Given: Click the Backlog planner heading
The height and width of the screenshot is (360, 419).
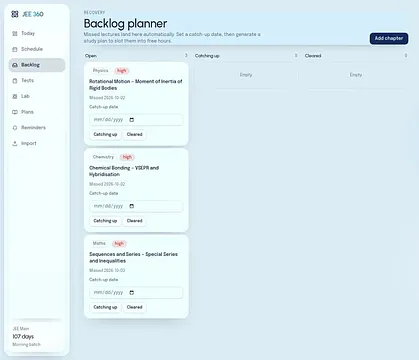Looking at the screenshot, I should point(125,24).
